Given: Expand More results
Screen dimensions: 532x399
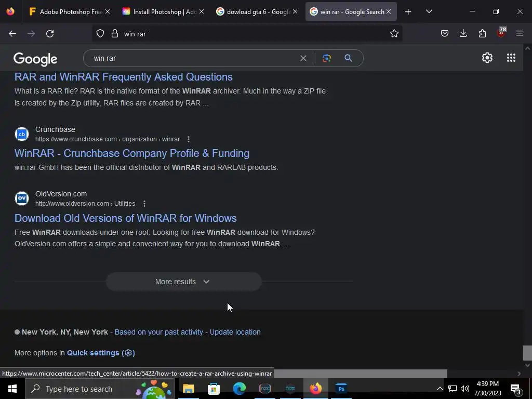Looking at the screenshot, I should 183,282.
